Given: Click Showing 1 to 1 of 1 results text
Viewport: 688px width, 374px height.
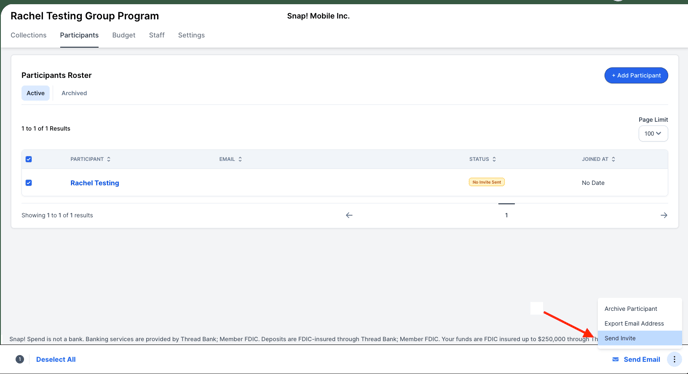Looking at the screenshot, I should click(57, 215).
